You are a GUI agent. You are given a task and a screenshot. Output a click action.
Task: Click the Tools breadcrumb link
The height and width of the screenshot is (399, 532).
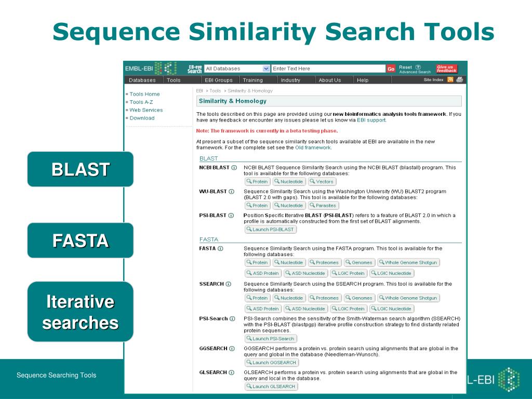tap(215, 90)
